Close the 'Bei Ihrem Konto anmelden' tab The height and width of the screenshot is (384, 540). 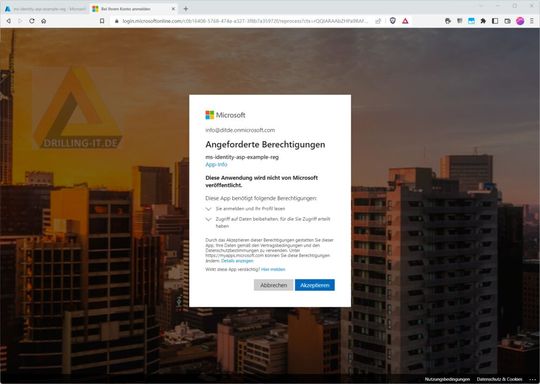173,9
